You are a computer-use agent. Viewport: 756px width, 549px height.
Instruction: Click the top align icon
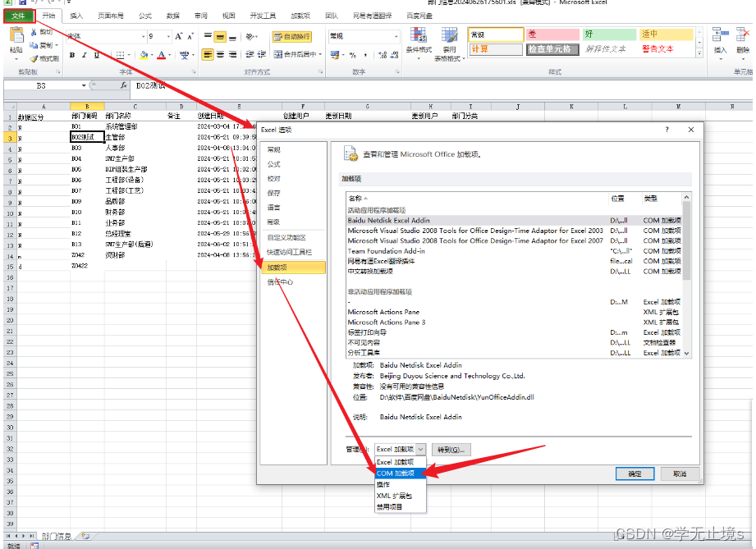(208, 37)
